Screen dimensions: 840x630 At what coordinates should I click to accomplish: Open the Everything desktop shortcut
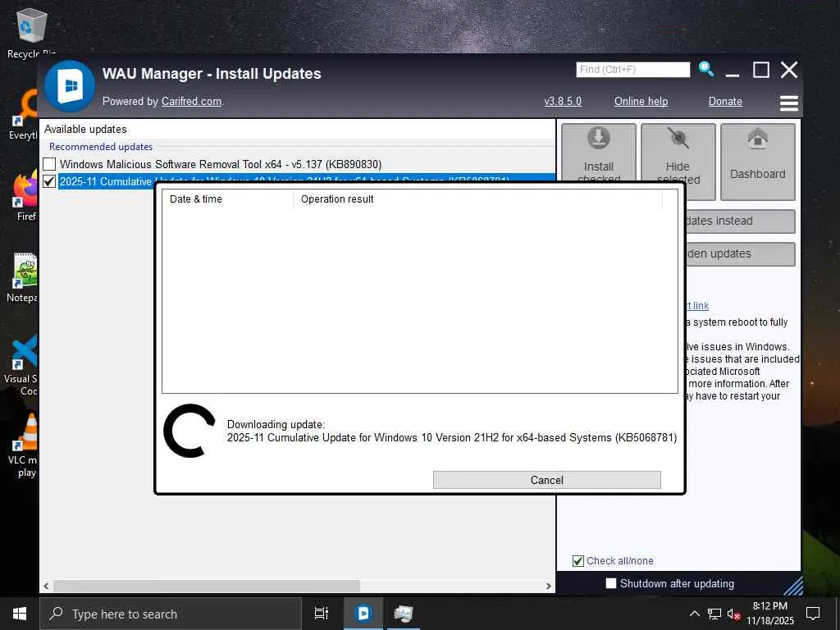24,115
